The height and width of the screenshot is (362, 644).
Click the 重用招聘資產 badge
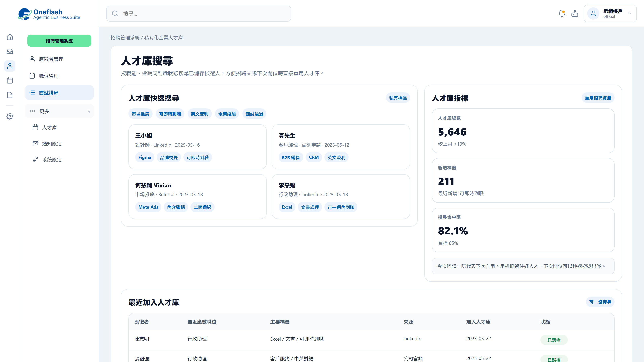tap(598, 98)
